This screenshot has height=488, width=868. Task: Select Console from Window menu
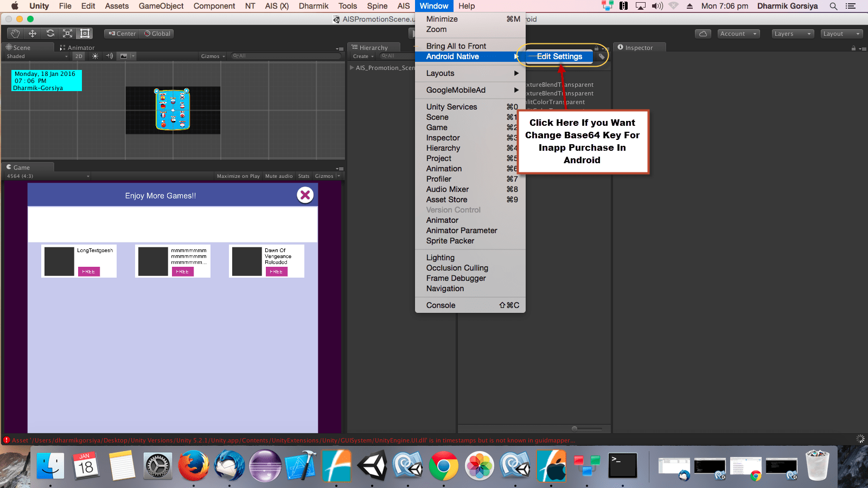tap(470, 305)
